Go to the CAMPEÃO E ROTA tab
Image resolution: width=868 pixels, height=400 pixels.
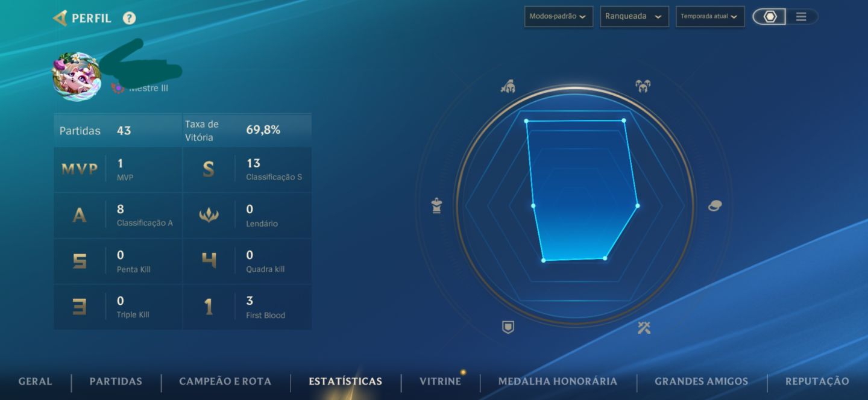(225, 381)
